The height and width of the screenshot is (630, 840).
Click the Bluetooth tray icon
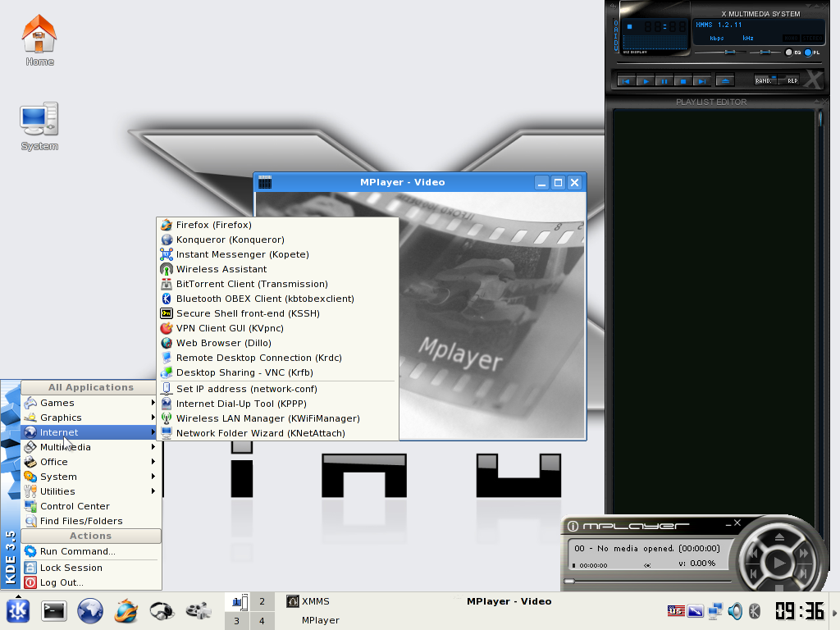[x=755, y=610]
